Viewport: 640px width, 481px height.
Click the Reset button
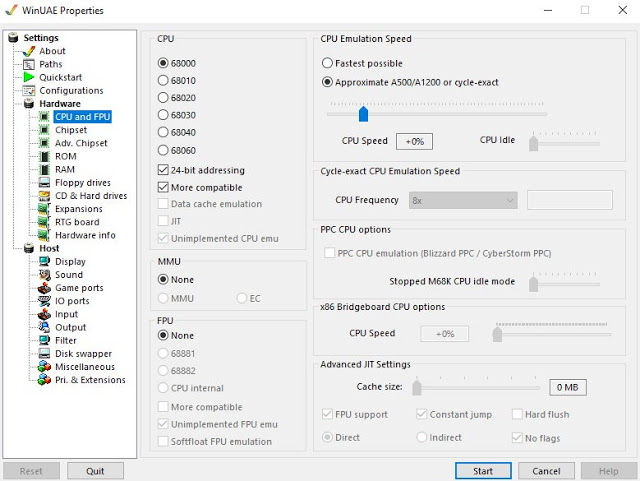[31, 471]
